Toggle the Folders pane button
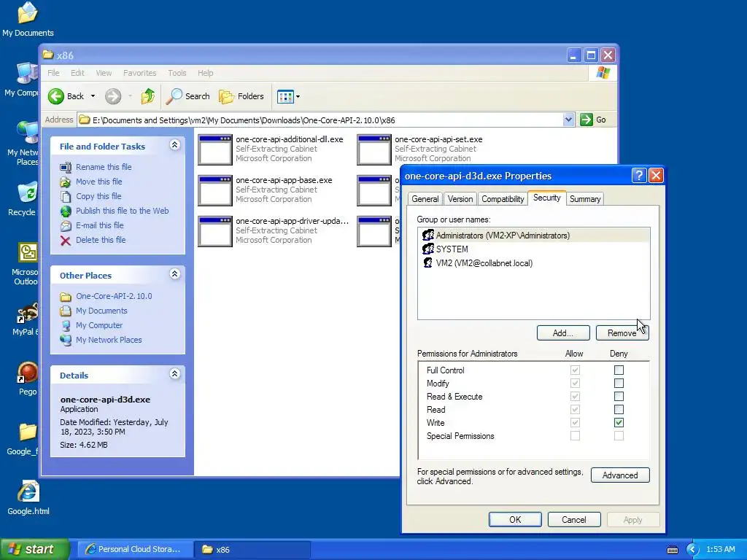Image resolution: width=747 pixels, height=560 pixels. pos(241,96)
